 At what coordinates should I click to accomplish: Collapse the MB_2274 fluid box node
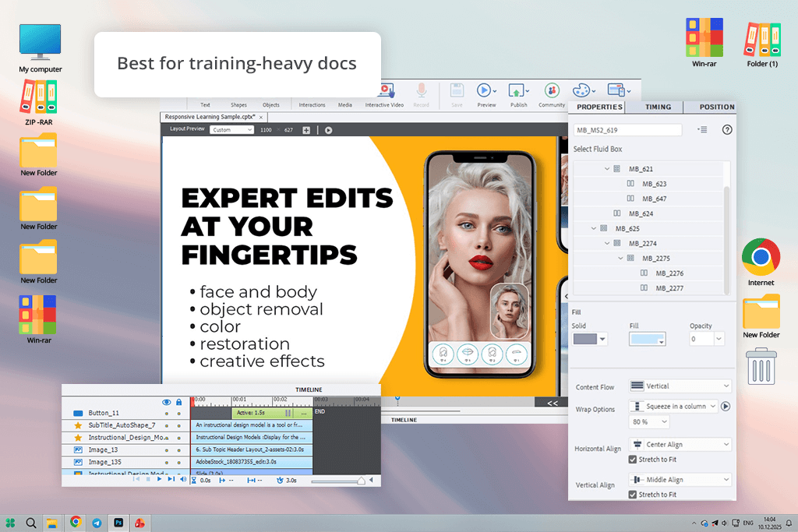pyautogui.click(x=606, y=244)
